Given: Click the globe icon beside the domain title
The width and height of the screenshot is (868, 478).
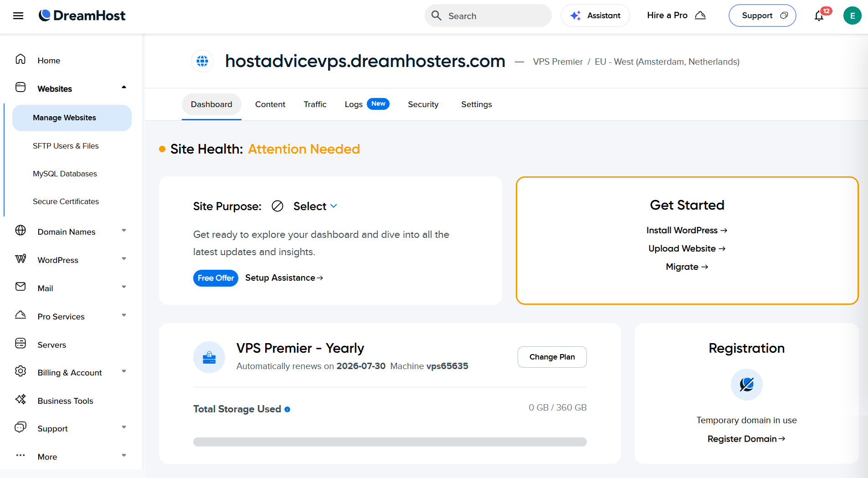Looking at the screenshot, I should (x=202, y=61).
